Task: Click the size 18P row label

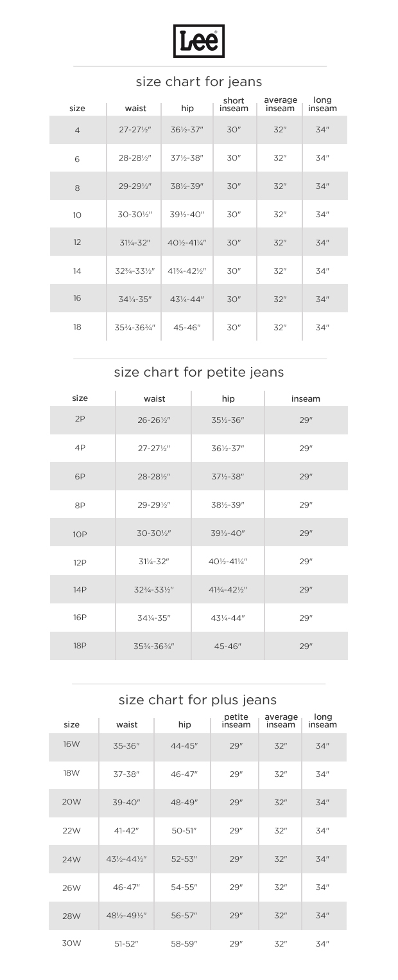Action: (x=80, y=646)
